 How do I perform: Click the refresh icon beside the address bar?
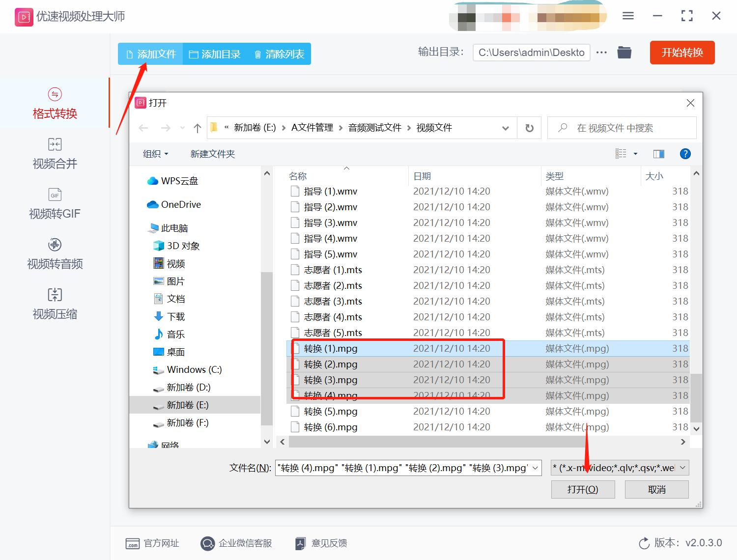tap(529, 128)
